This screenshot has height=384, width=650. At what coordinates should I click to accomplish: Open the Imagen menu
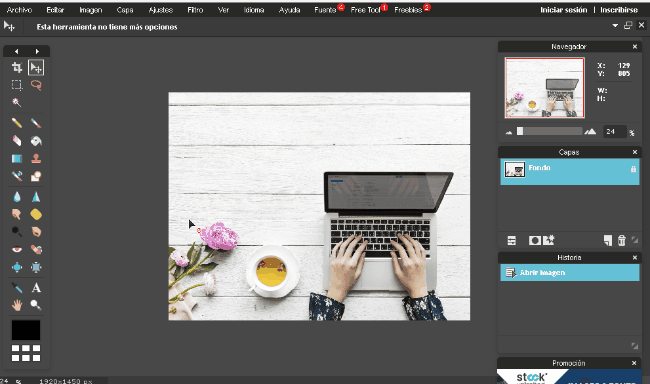coord(90,10)
